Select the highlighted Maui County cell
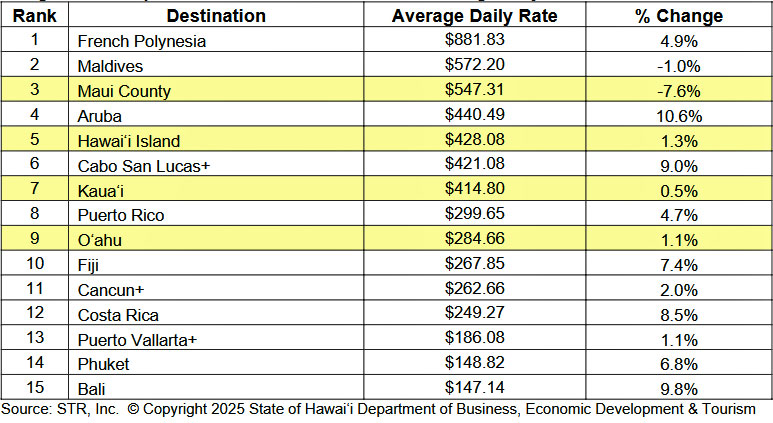 (x=124, y=91)
